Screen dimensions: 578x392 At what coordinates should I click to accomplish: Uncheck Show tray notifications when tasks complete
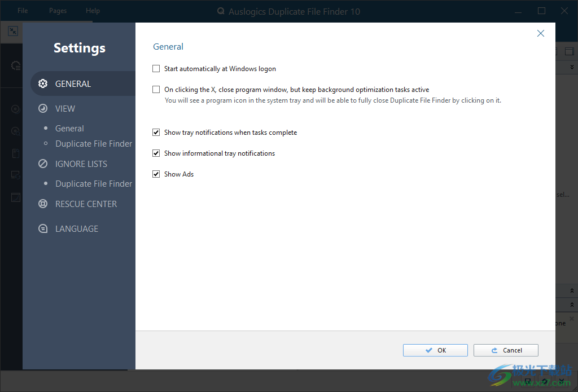(x=156, y=132)
